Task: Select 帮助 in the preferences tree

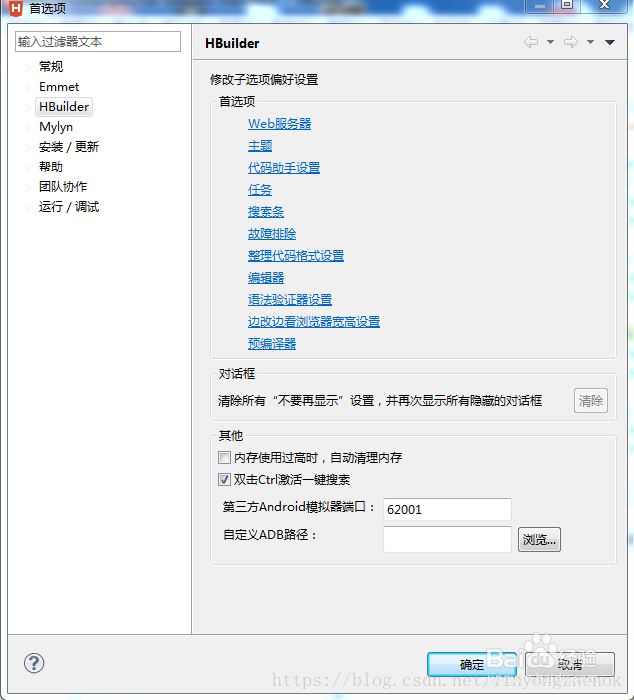Action: tap(51, 167)
